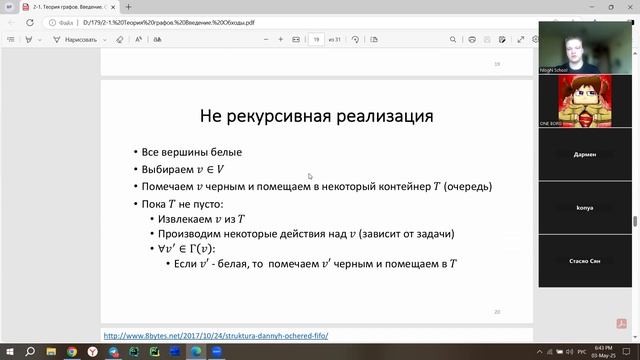Zoom out with the minus button
The height and width of the screenshot is (360, 640).
click(x=266, y=40)
